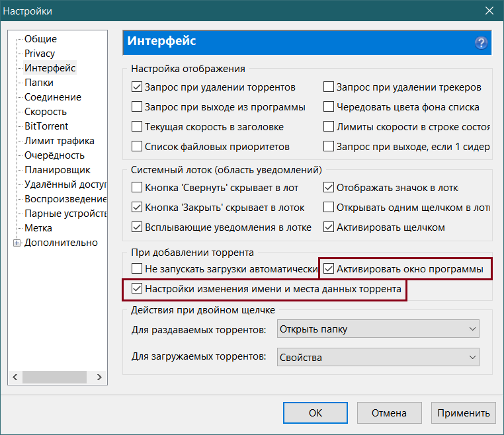Screen dimensions: 504x435
Task: Uncheck Запрос при удалении торрентов
Action: (137, 87)
